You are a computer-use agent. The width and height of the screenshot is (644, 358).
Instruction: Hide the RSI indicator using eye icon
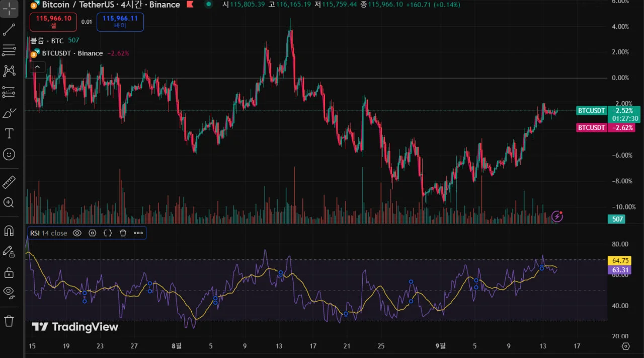point(77,233)
